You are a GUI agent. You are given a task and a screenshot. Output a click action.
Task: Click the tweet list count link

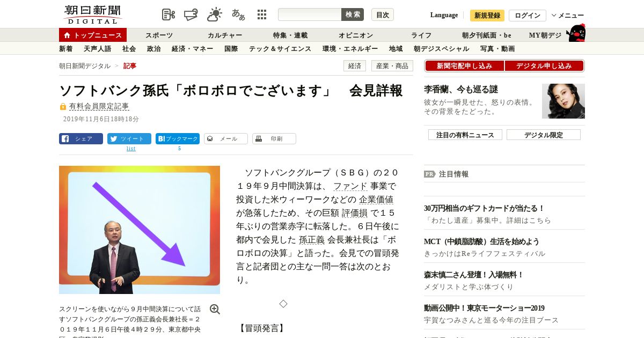tap(131, 149)
